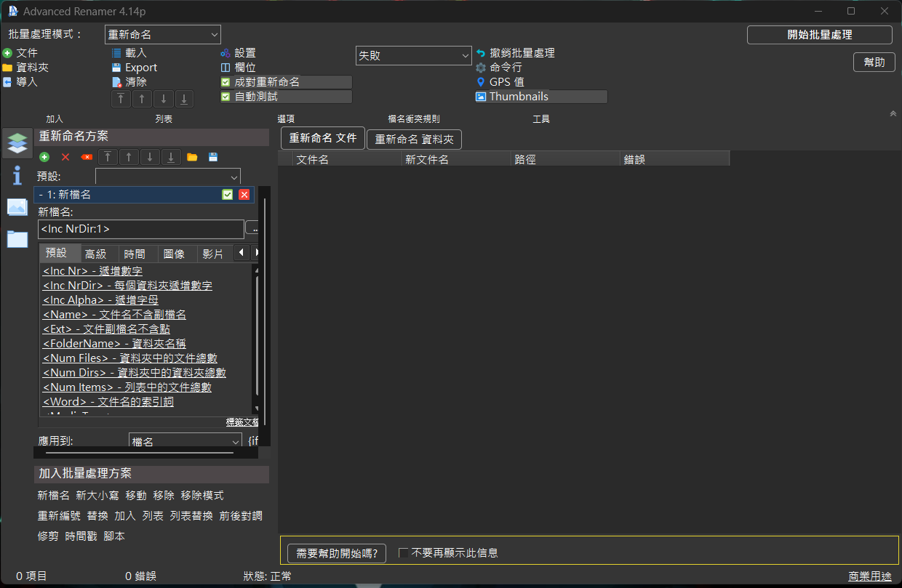Insert the <FolderName> 資料夾名稱 tag
This screenshot has height=588, width=902.
click(x=114, y=344)
